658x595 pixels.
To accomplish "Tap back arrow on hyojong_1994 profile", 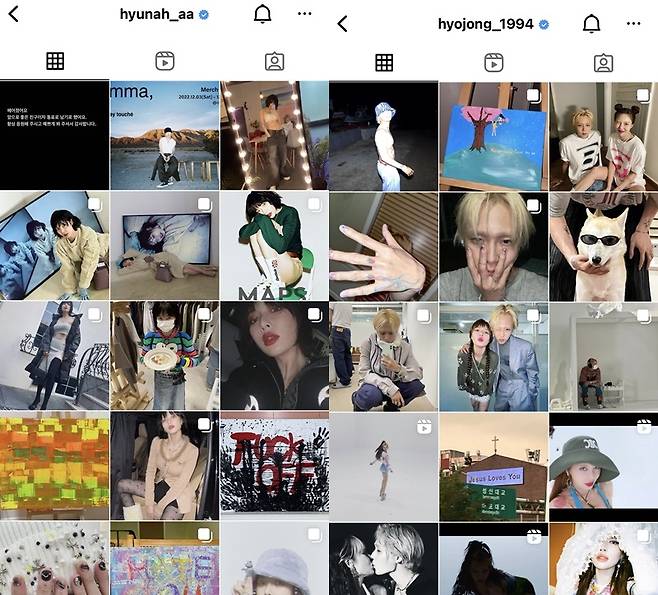I will coord(342,23).
